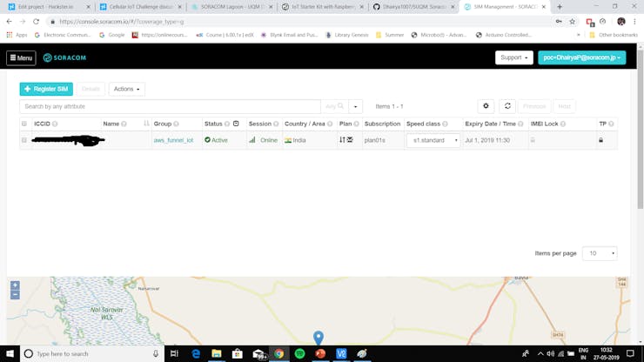Click the blue map location pin
644x362 pixels.
point(319,338)
